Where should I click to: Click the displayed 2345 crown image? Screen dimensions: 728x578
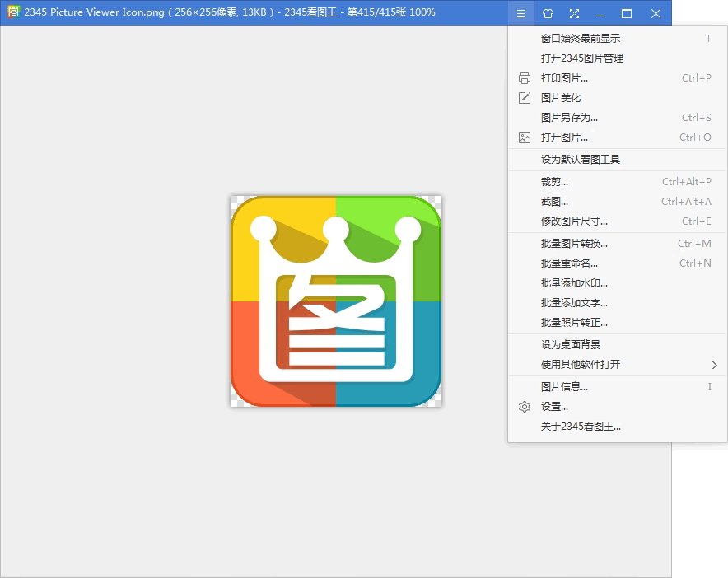(336, 301)
